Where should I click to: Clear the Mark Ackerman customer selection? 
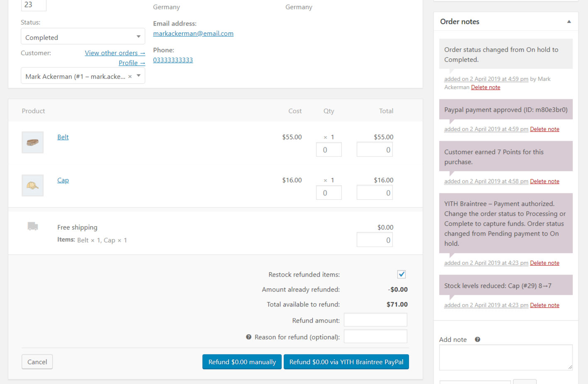coord(130,77)
